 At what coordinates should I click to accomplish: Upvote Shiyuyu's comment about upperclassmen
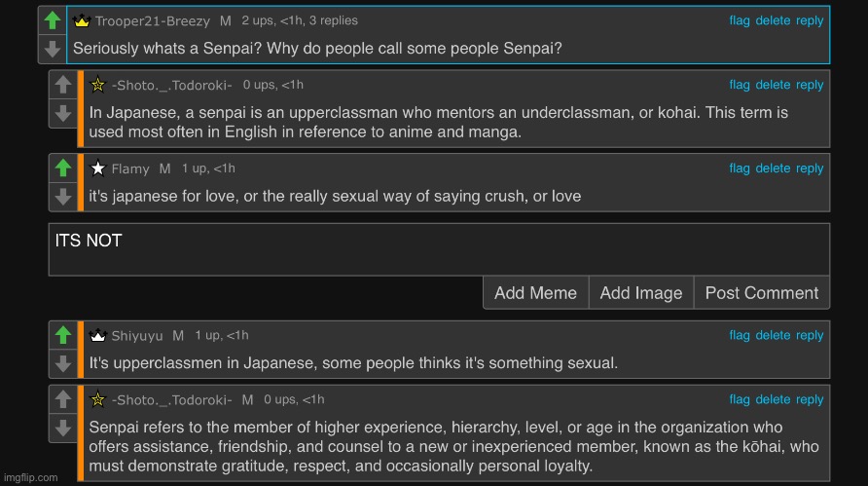pyautogui.click(x=63, y=335)
